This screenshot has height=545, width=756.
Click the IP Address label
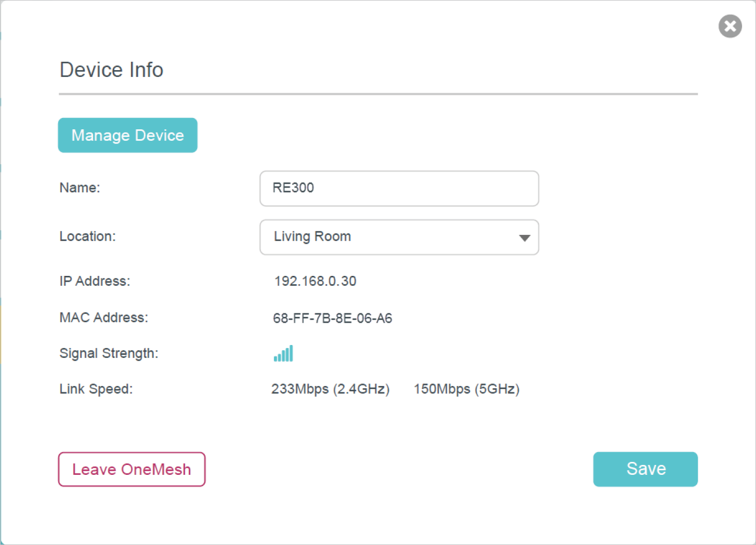pos(95,281)
